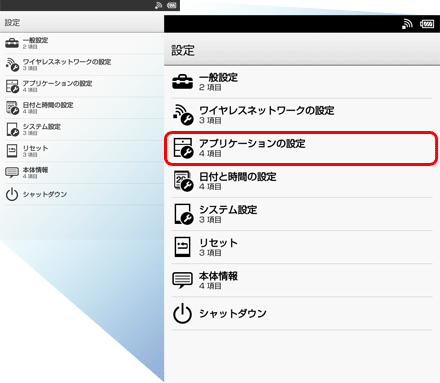Click '3 項目' under enlarged ワイヤレスネットワークの設定
Image resolution: width=440 pixels, height=383 pixels.
pyautogui.click(x=210, y=120)
